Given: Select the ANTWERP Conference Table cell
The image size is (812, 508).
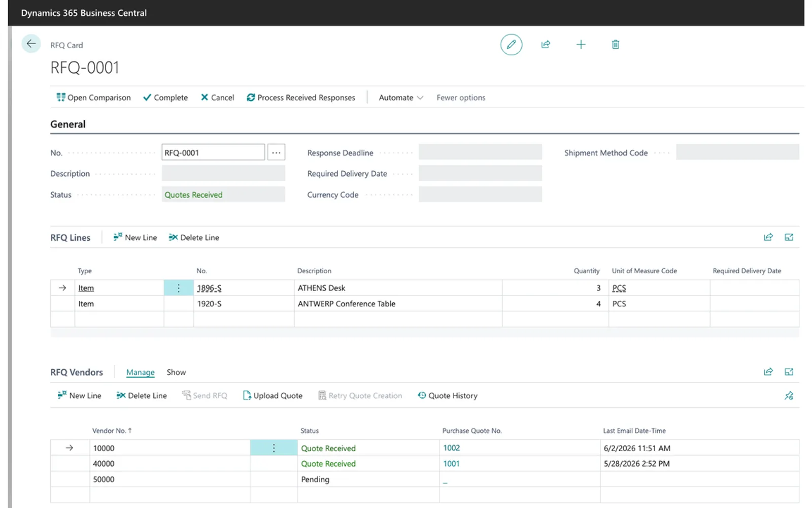Looking at the screenshot, I should pyautogui.click(x=398, y=304).
